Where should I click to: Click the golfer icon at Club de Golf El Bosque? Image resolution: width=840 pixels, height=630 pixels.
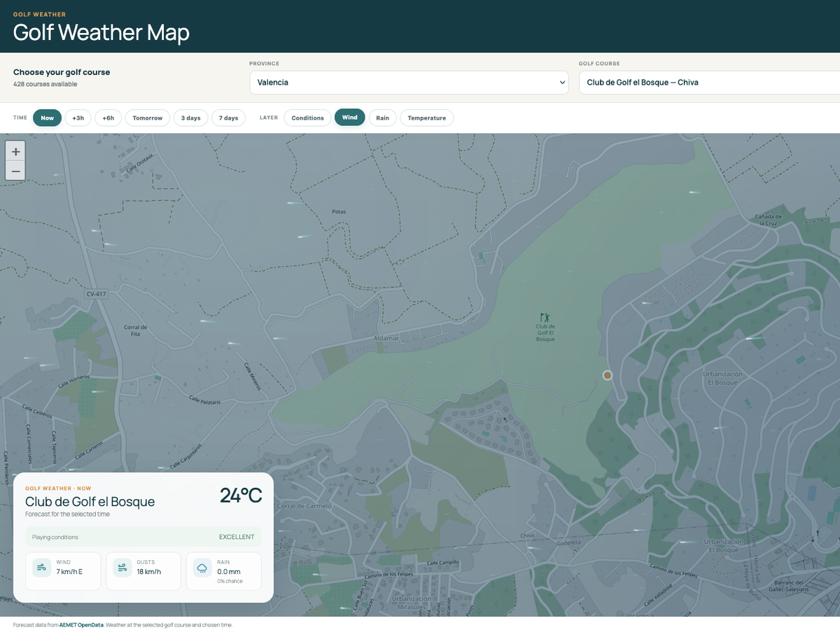pos(545,317)
